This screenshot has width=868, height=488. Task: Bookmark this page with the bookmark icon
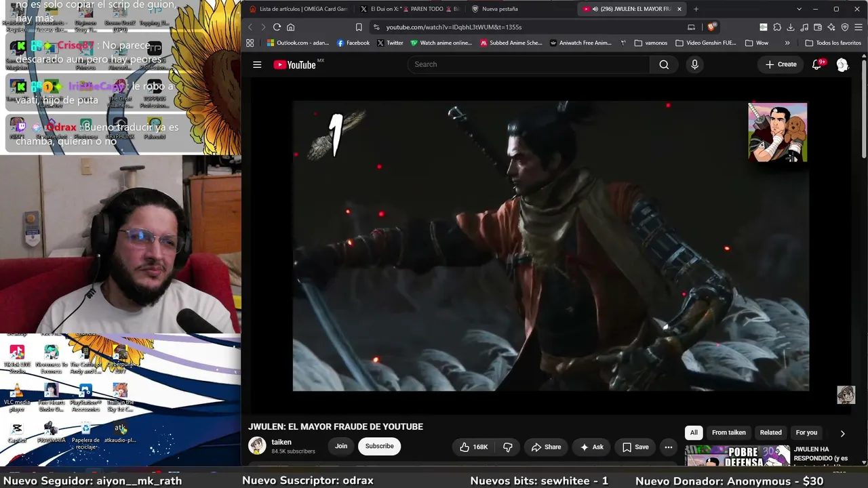click(359, 27)
